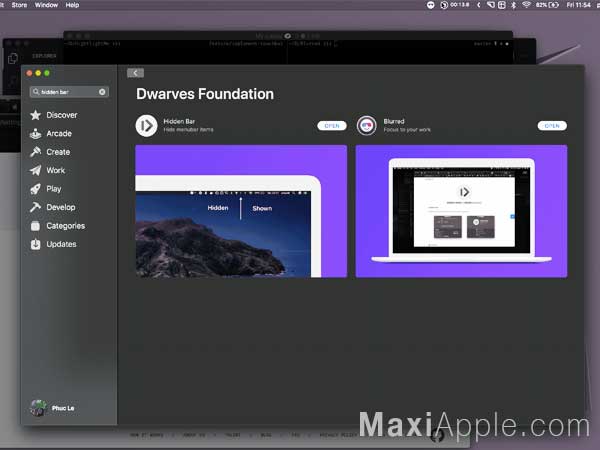Click 'Focus to your work' subtitle
Image resolution: width=600 pixels, height=450 pixels.
click(x=407, y=130)
